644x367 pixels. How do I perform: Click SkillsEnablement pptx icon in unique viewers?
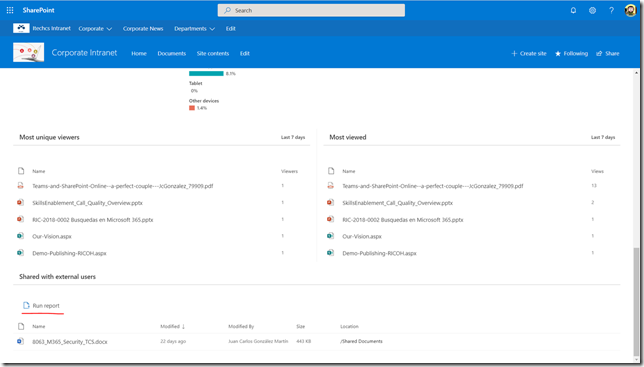pos(20,202)
